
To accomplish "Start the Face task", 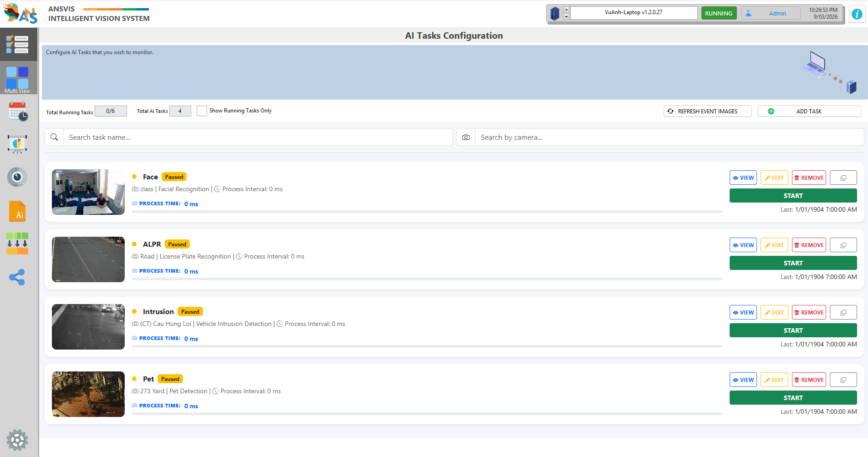I will click(x=793, y=196).
